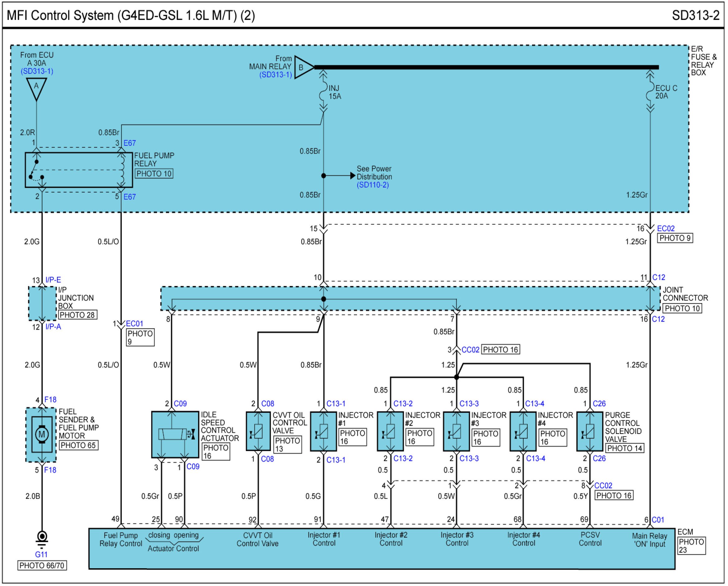This screenshot has width=728, height=586.
Task: Click the fuel pump motor symbol
Action: click(41, 435)
